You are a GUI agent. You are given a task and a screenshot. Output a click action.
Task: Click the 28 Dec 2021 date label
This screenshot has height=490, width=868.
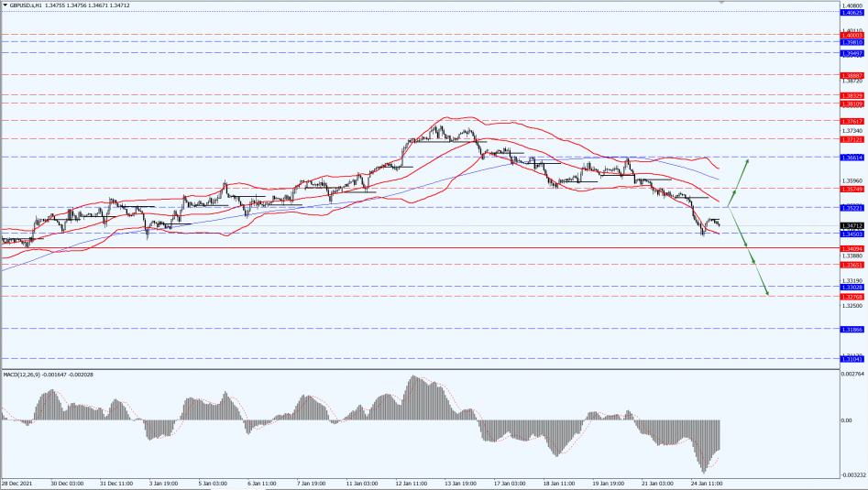[18, 482]
